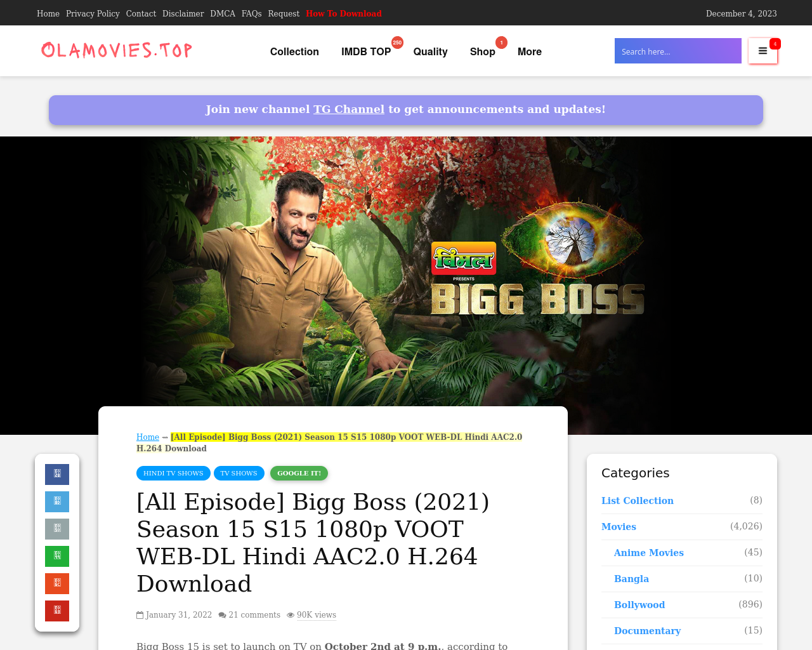
Task: Open the Bangla category
Action: pyautogui.click(x=631, y=579)
